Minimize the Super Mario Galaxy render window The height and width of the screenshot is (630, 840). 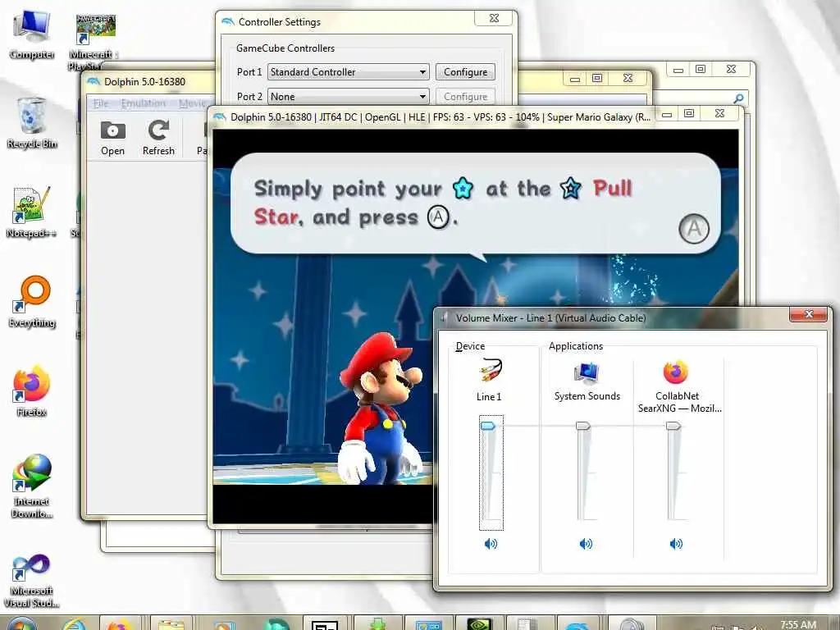(667, 114)
